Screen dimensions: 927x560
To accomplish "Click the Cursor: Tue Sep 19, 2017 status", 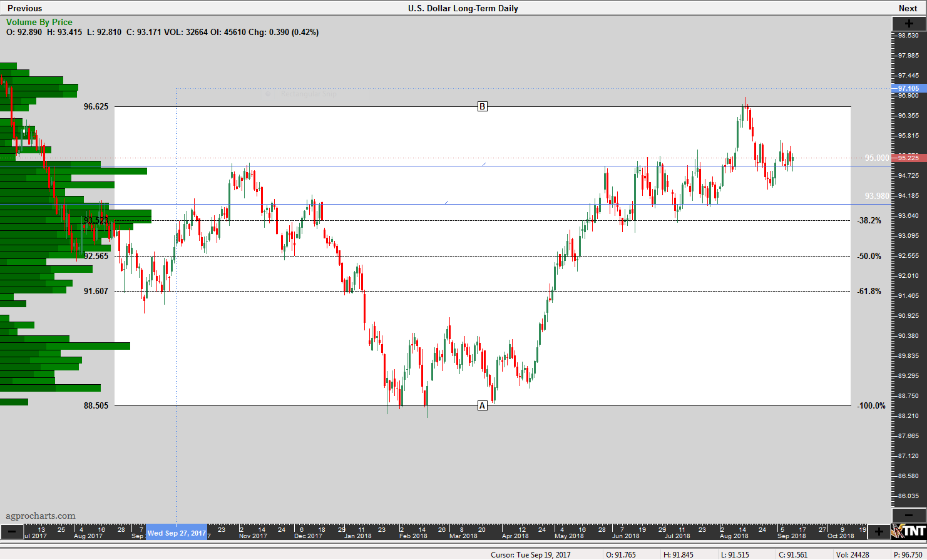I will [x=531, y=554].
